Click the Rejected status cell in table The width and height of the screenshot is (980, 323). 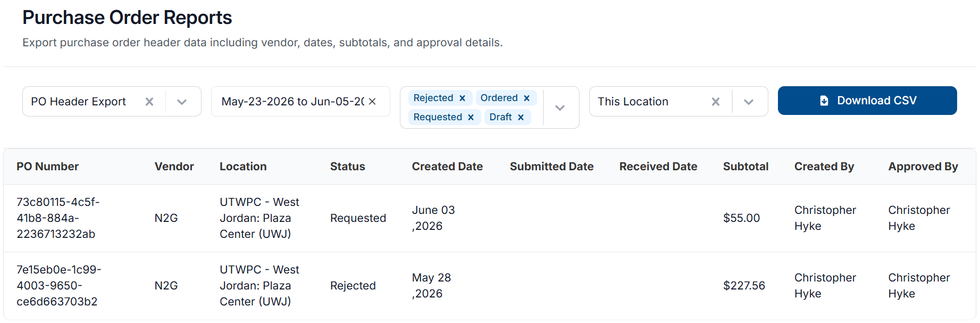coord(353,286)
